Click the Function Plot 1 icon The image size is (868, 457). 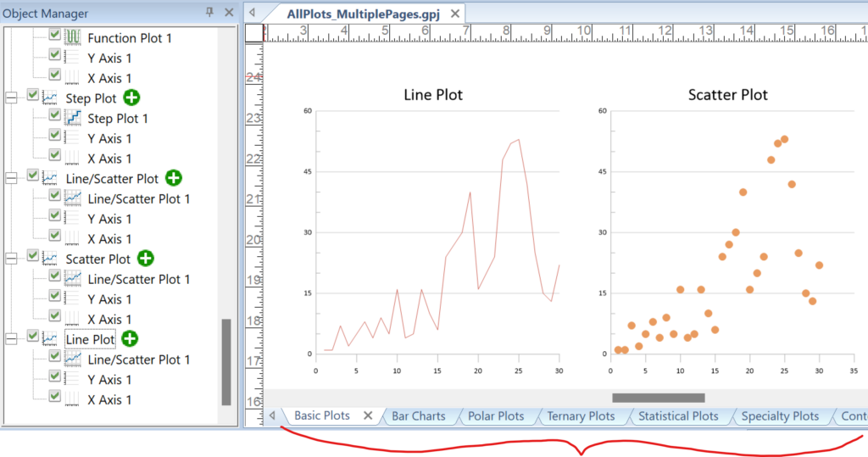pos(74,38)
